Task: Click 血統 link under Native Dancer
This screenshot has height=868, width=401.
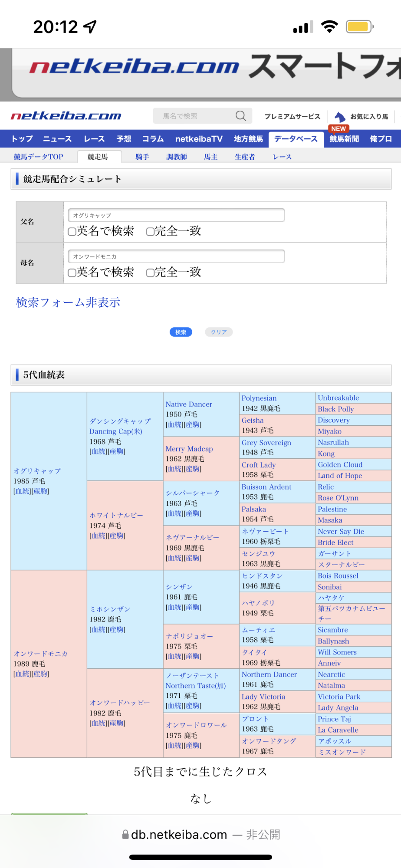Action: pos(174,424)
